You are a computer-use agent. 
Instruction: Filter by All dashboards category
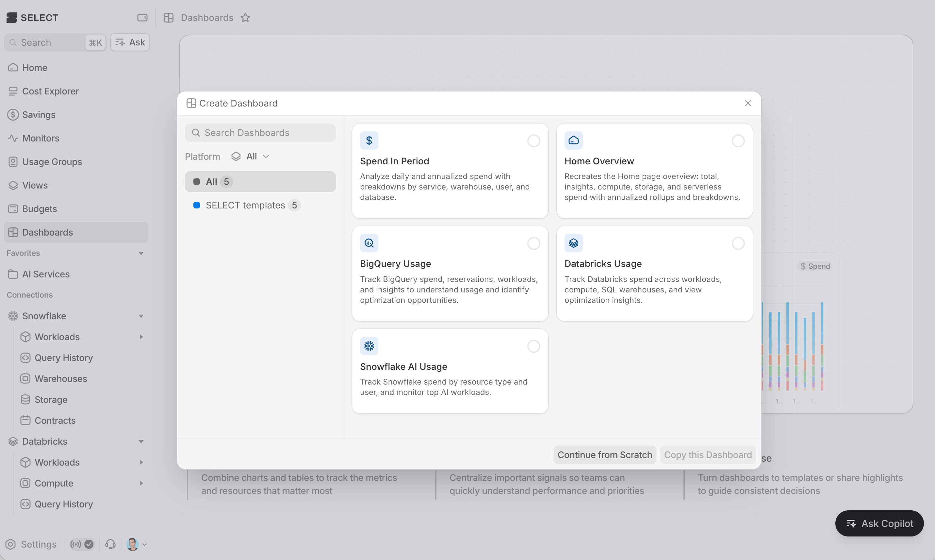click(260, 182)
